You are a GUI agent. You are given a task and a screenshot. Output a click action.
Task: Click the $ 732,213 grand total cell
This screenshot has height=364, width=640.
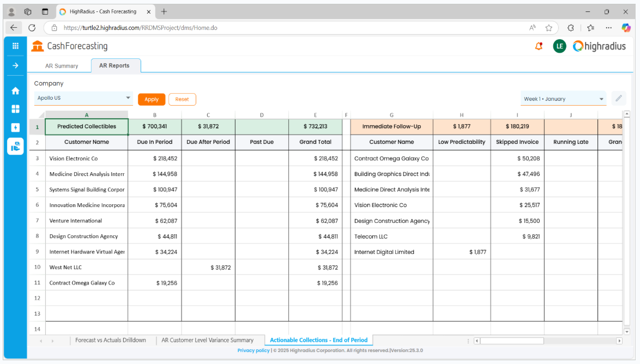(x=316, y=126)
